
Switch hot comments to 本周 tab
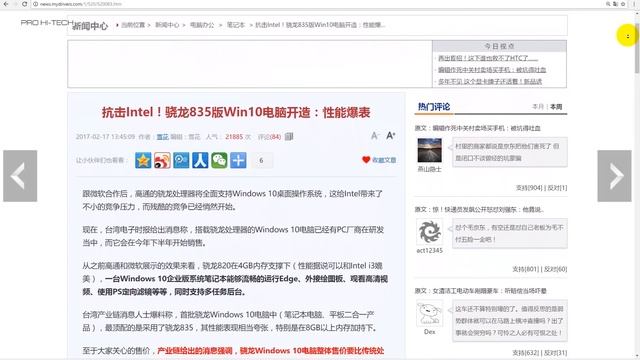pos(556,107)
